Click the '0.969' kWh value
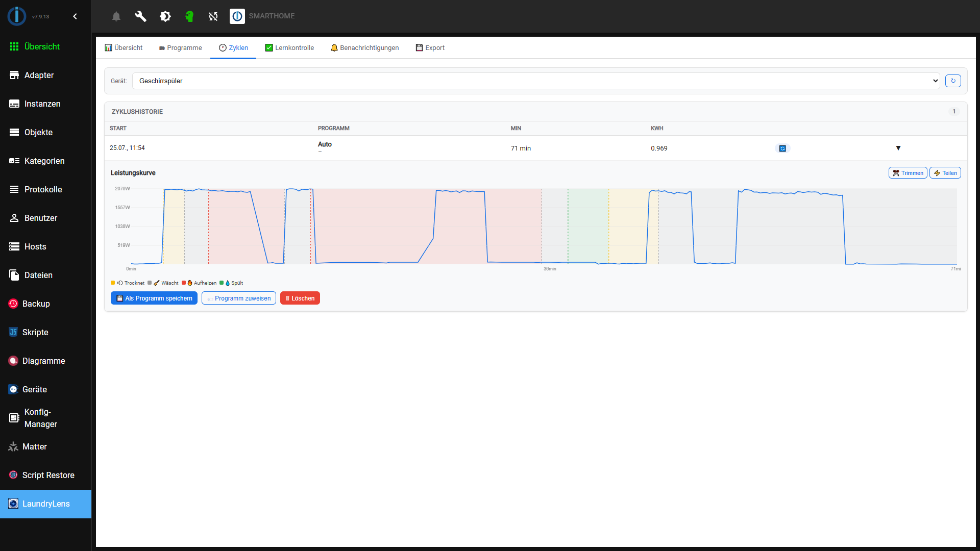Viewport: 980px width, 551px height. [659, 148]
